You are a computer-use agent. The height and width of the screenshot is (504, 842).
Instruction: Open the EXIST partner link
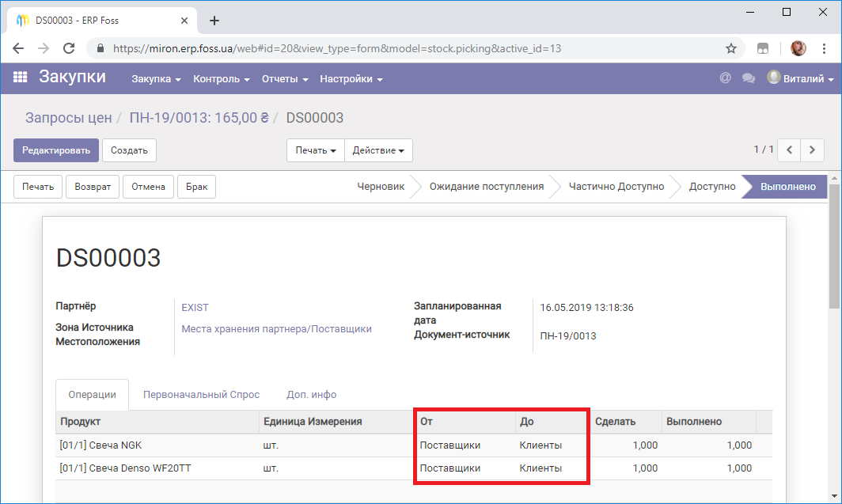pyautogui.click(x=195, y=308)
